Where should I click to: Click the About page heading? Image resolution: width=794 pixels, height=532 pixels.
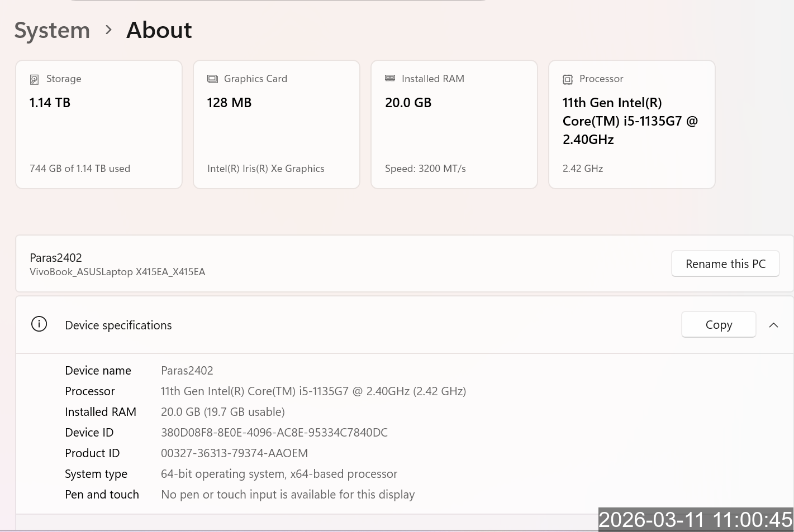click(x=159, y=30)
